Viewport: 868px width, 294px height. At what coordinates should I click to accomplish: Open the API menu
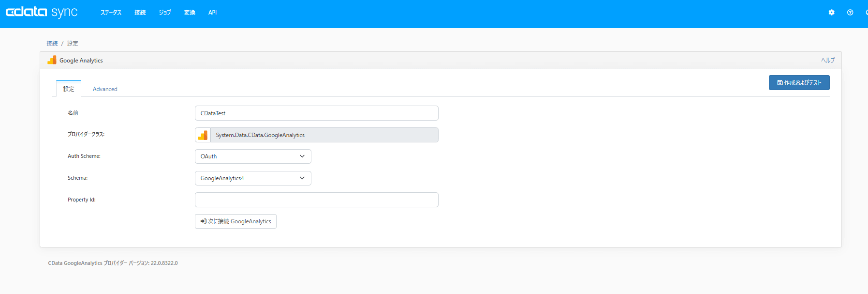pyautogui.click(x=212, y=13)
